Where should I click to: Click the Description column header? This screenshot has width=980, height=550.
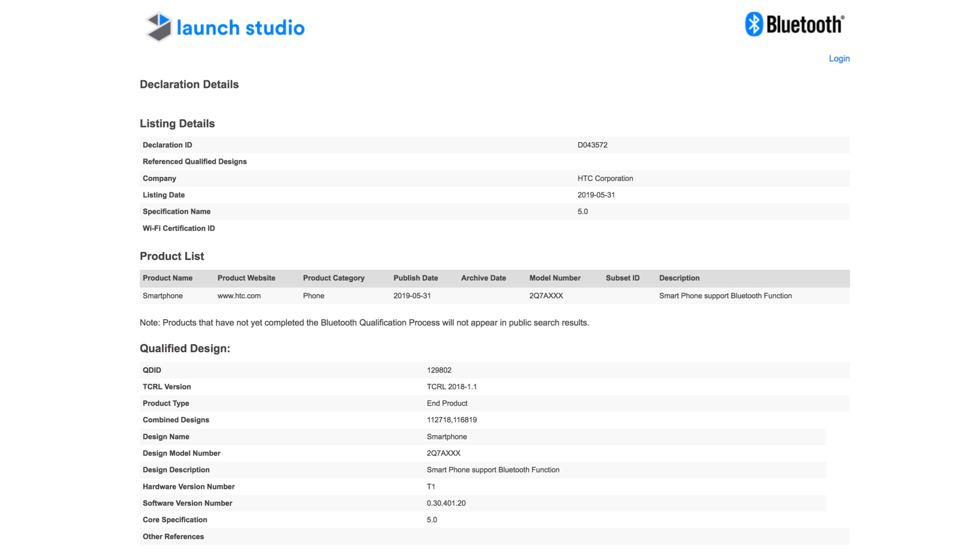[679, 278]
